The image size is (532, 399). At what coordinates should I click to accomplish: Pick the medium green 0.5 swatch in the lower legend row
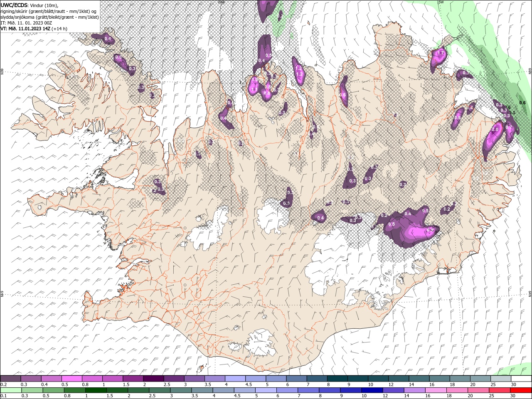pos(54,390)
